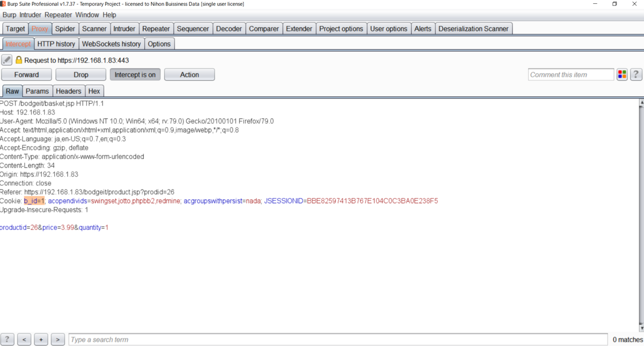Switch to the Alerts tab
Image resolution: width=644 pixels, height=346 pixels.
423,28
